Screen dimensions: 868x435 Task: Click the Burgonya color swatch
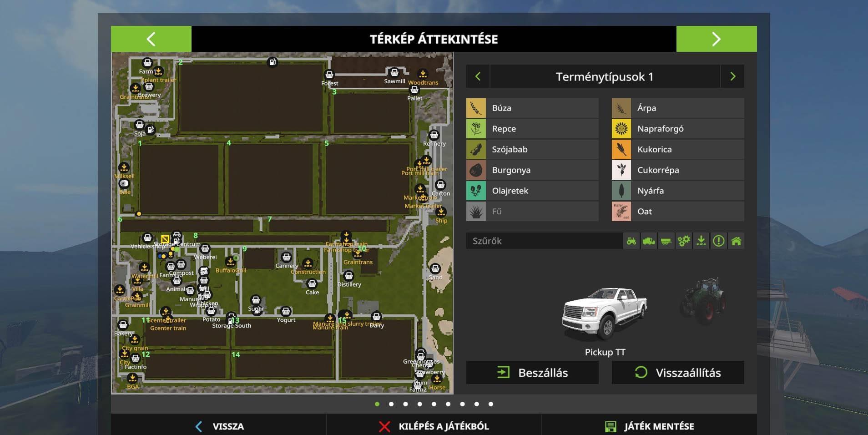tap(476, 170)
